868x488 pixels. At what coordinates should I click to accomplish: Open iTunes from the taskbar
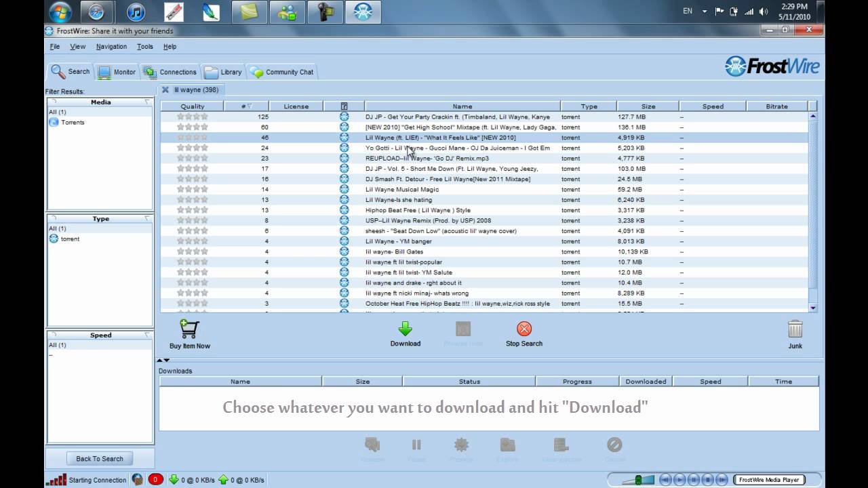click(x=136, y=12)
